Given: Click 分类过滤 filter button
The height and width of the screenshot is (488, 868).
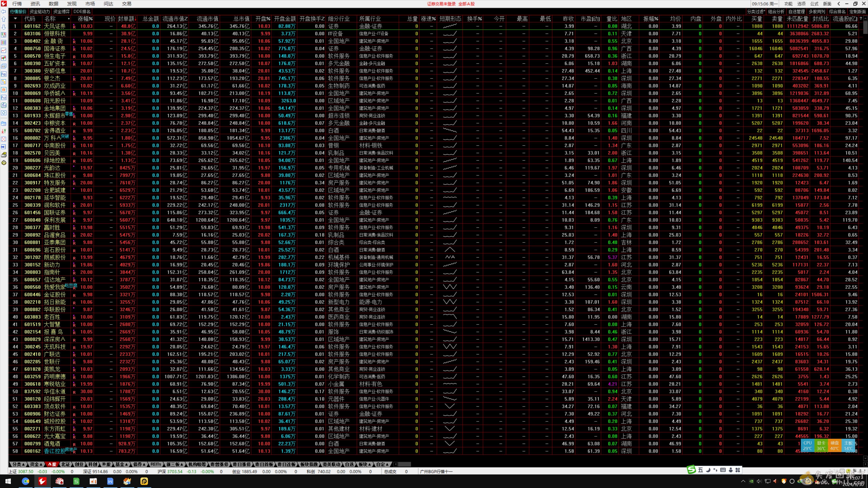Looking at the screenshot, I should click(x=756, y=12).
